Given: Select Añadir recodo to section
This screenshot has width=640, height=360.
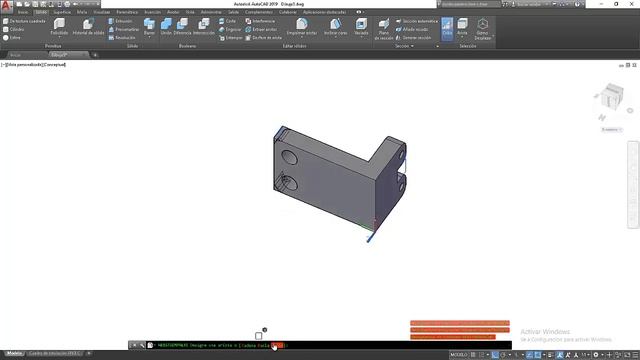Looking at the screenshot, I should point(412,29).
